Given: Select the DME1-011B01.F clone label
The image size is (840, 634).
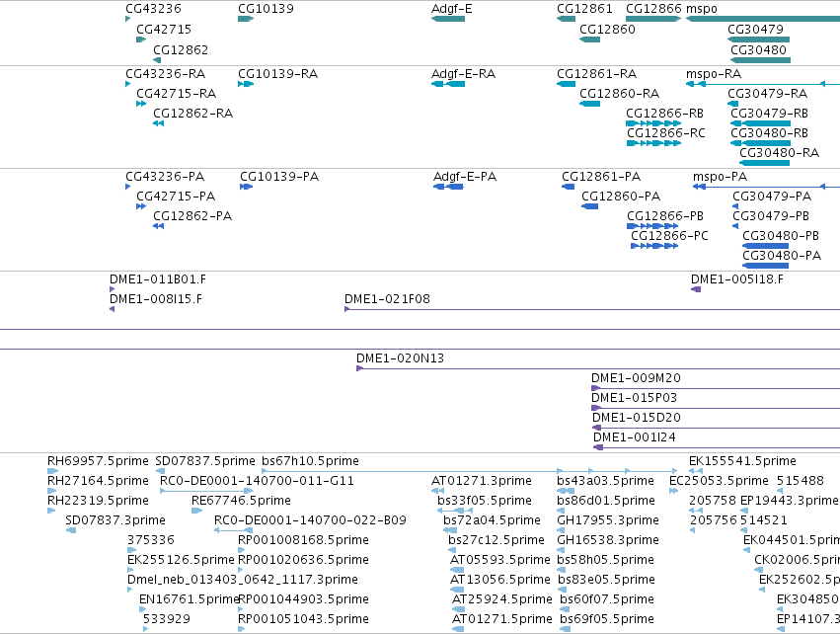Looking at the screenshot, I should (158, 279).
